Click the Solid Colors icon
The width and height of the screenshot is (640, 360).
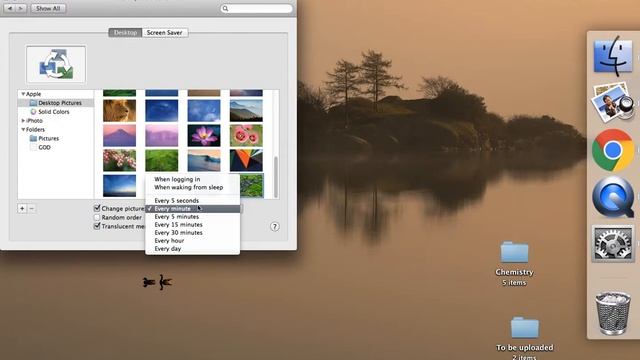click(x=33, y=111)
